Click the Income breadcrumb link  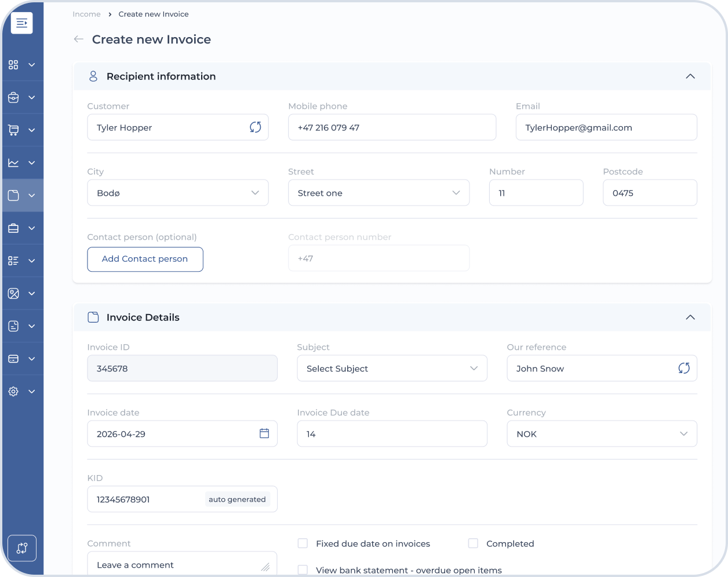coord(86,14)
